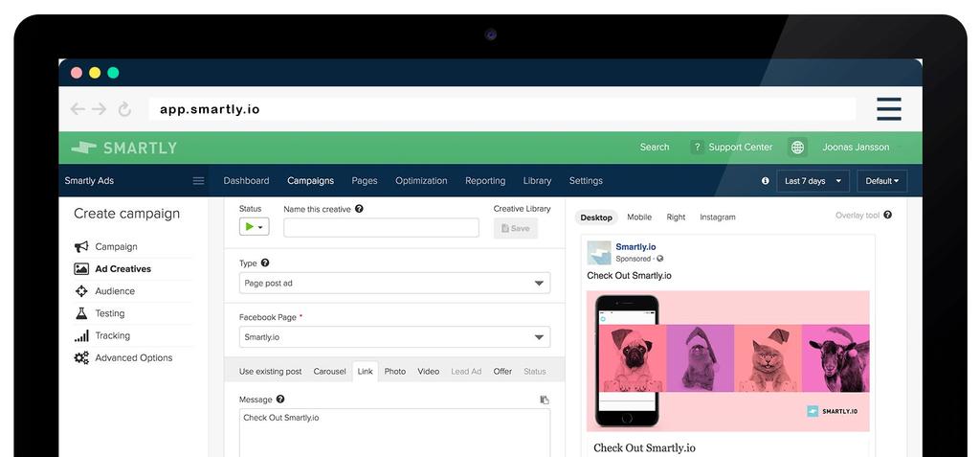Click the help icon beside Overlay tool
Screen dimensions: 980x457
point(887,215)
